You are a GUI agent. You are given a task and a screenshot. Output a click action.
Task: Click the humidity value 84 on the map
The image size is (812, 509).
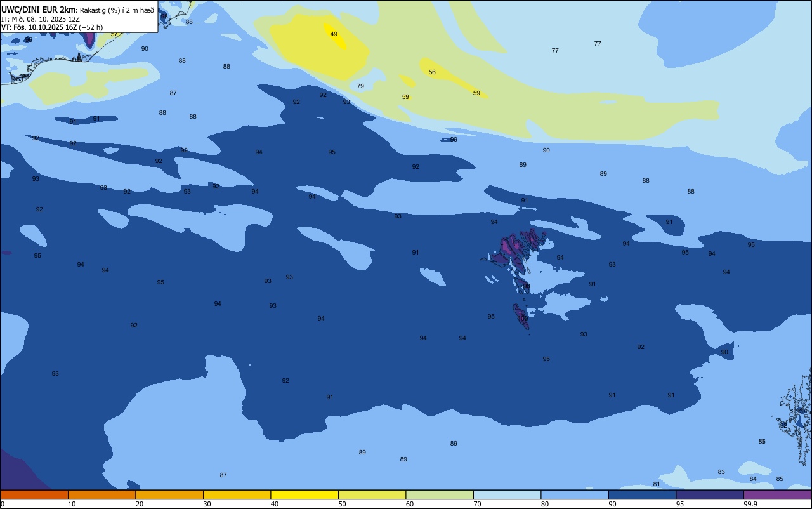pos(753,479)
